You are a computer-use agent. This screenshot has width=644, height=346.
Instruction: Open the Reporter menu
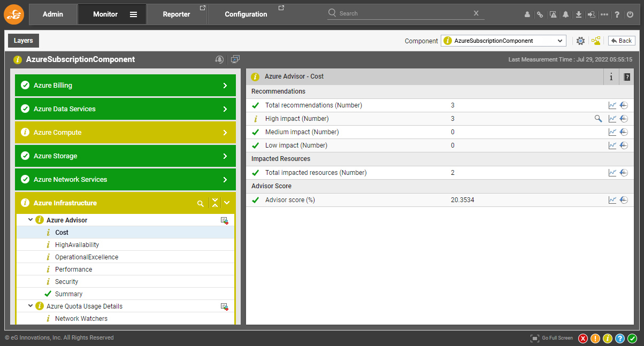pos(177,14)
